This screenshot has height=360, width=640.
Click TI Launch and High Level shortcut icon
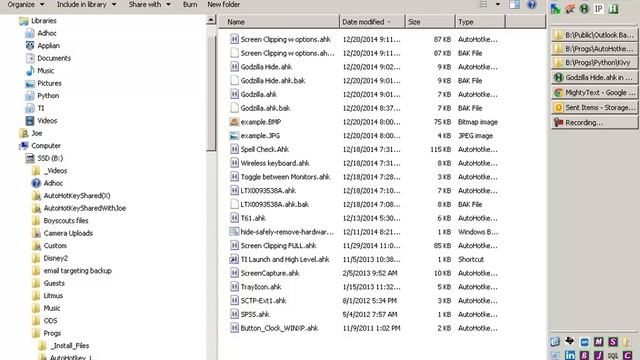pos(234,259)
